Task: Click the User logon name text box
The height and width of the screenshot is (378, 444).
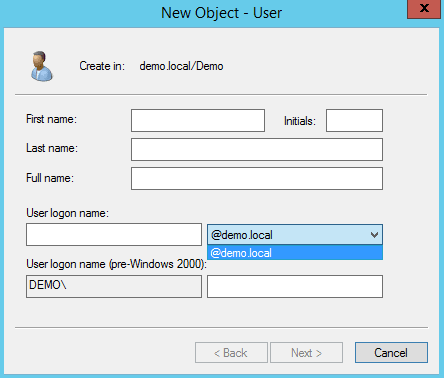Action: [x=114, y=235]
